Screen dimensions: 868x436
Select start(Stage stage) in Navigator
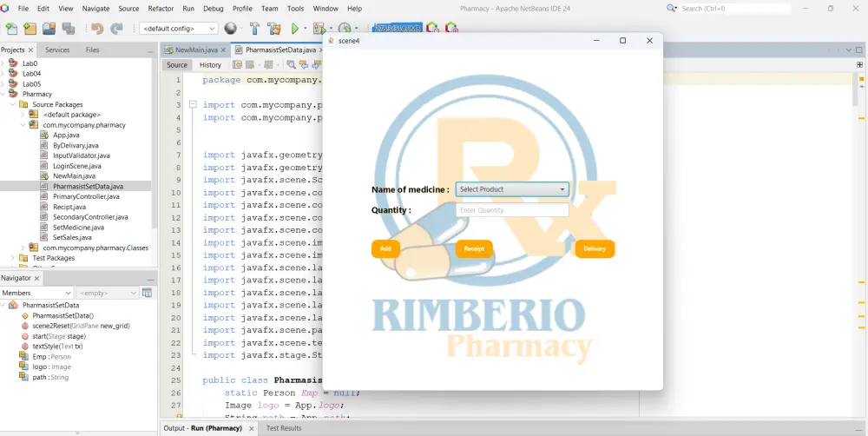(x=59, y=336)
